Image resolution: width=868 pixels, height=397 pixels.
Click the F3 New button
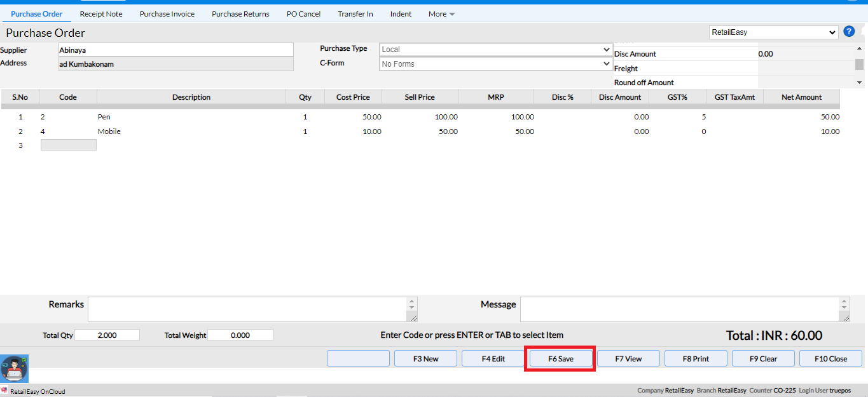(x=425, y=359)
